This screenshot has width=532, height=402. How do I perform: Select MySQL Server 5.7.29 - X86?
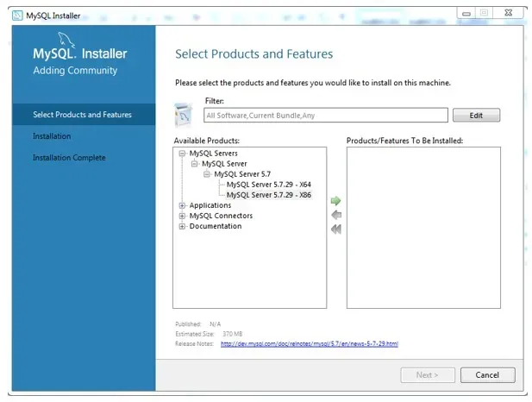pos(269,195)
